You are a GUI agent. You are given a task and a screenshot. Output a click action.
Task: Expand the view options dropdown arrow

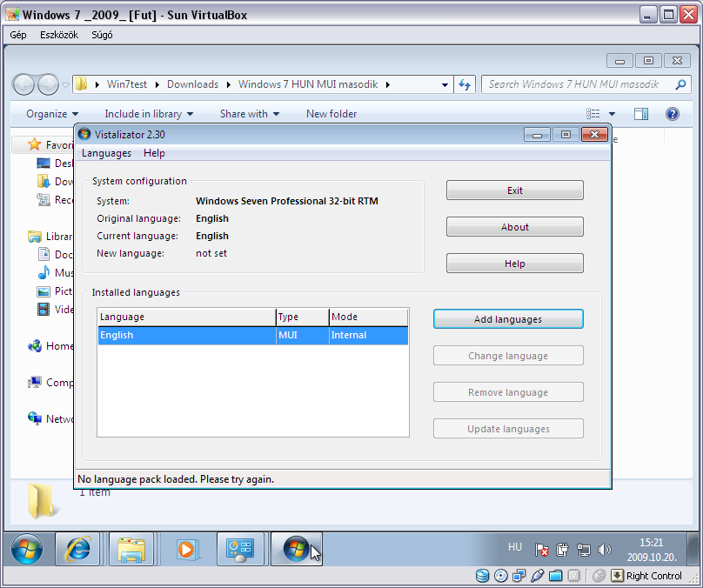pyautogui.click(x=612, y=114)
